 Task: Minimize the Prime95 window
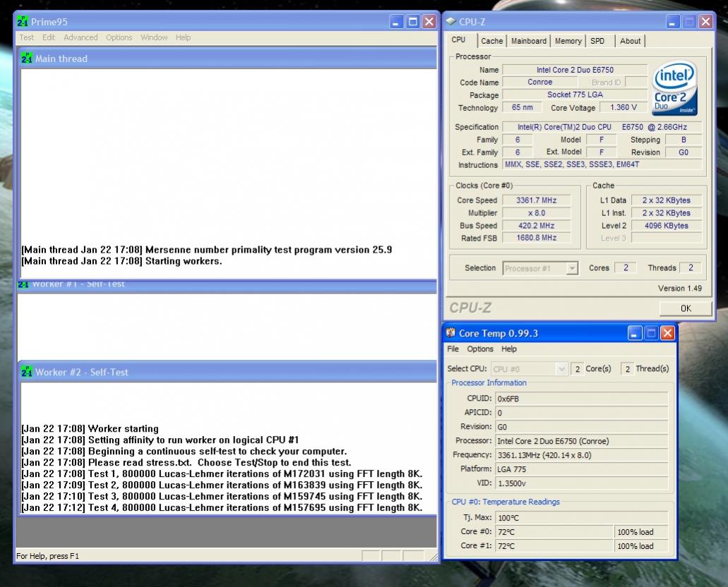[396, 21]
